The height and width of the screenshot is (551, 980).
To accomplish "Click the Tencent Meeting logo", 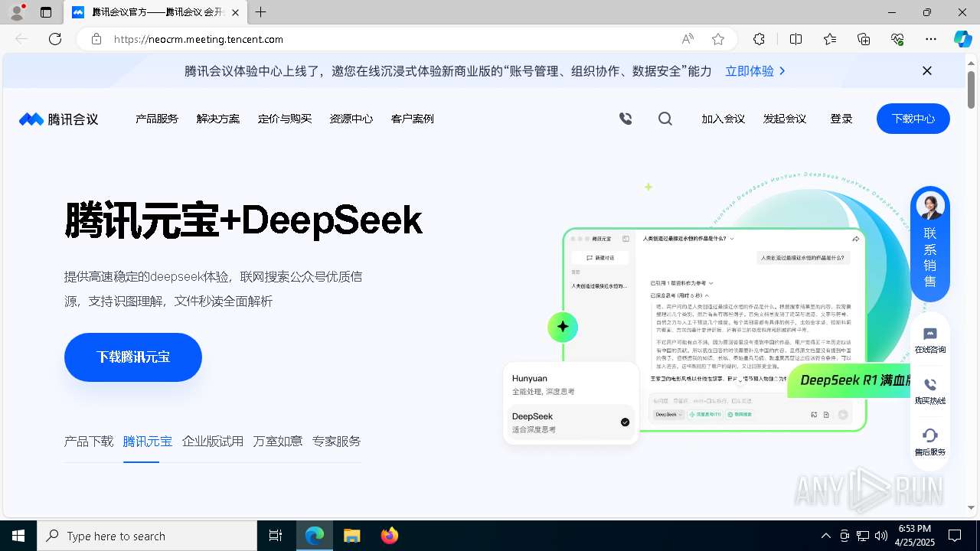I will click(x=59, y=119).
